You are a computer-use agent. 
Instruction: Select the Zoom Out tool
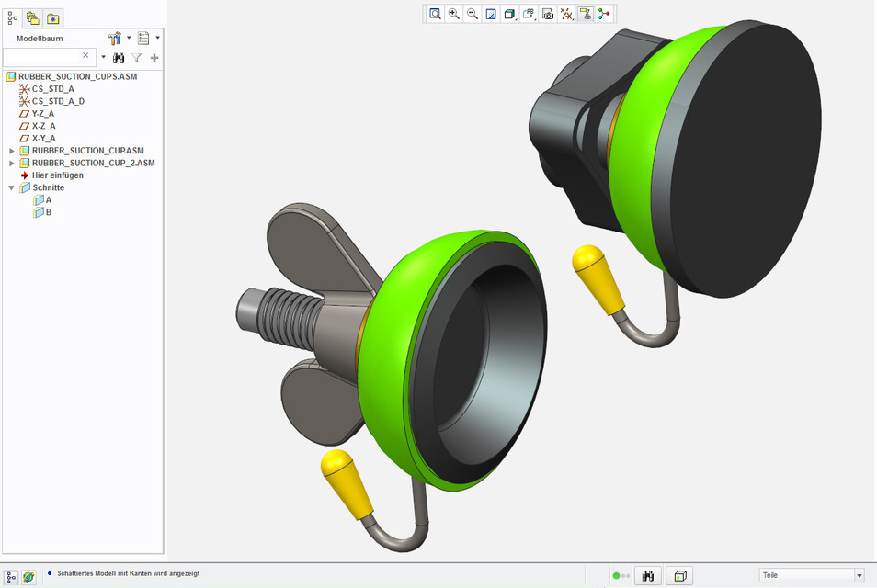[472, 13]
